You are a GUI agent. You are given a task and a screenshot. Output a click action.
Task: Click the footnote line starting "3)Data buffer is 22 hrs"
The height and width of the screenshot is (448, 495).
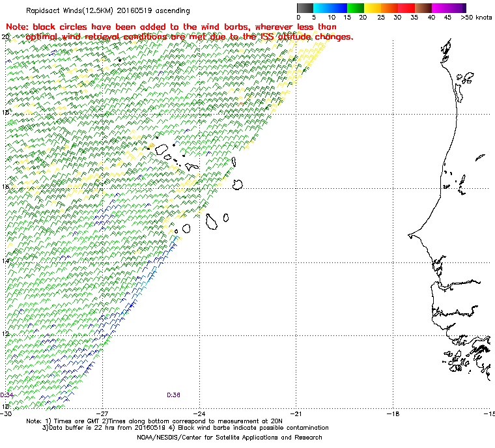(186, 428)
